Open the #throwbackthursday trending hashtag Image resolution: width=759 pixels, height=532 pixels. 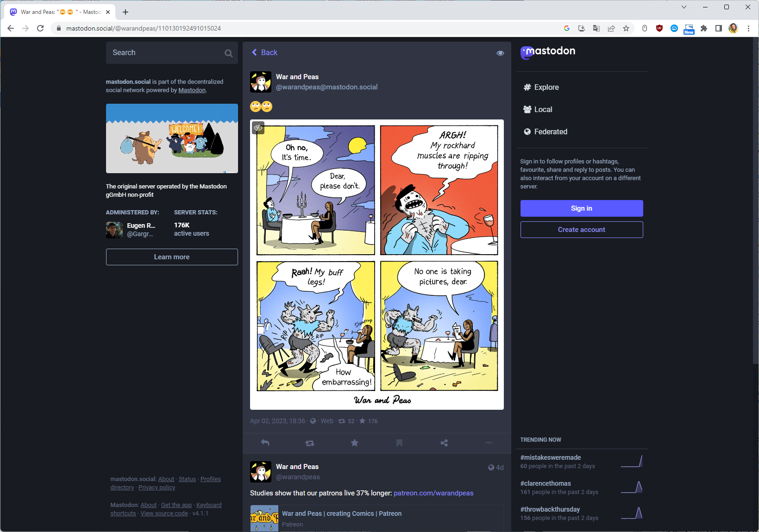point(550,509)
